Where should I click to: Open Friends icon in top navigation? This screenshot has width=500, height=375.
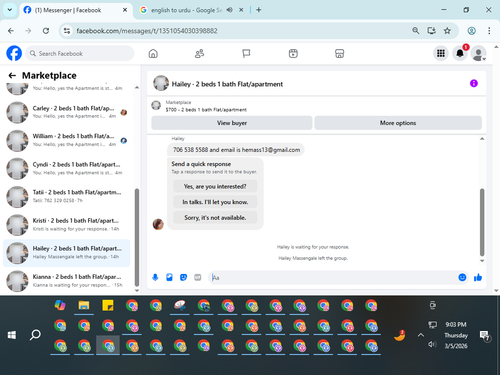(x=199, y=53)
